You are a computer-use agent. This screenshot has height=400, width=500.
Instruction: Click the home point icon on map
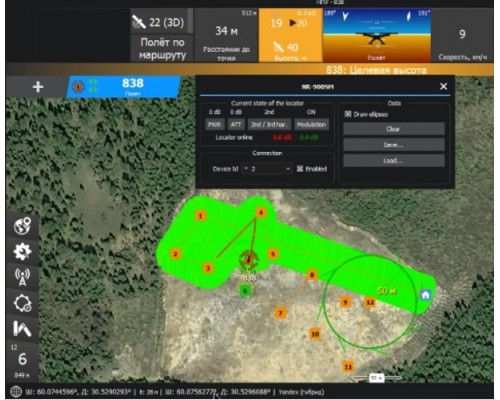coord(425,295)
